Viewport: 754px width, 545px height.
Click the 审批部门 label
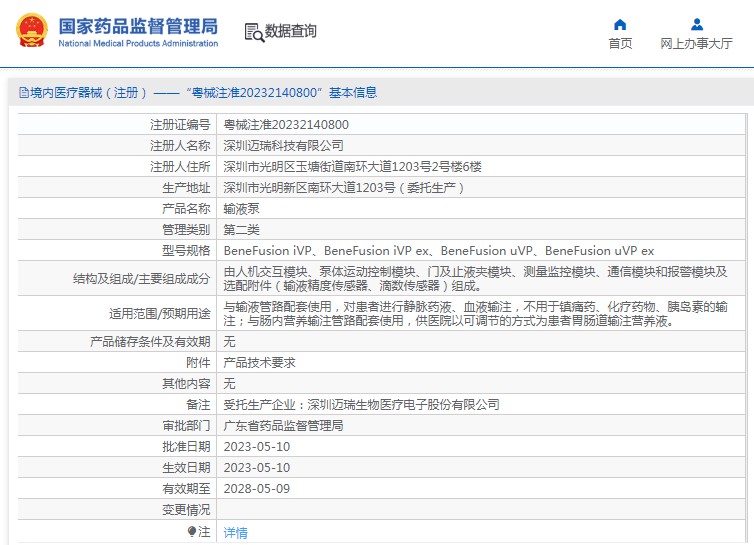[x=186, y=426]
